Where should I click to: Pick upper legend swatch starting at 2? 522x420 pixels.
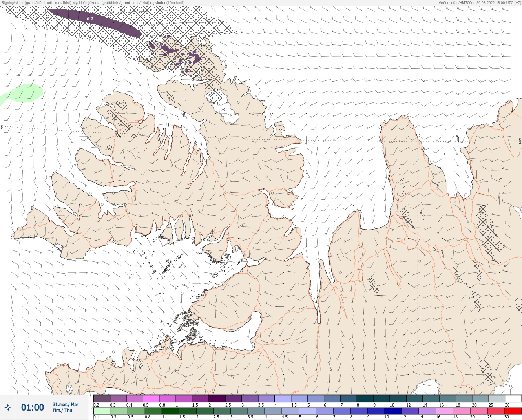tap(217, 398)
